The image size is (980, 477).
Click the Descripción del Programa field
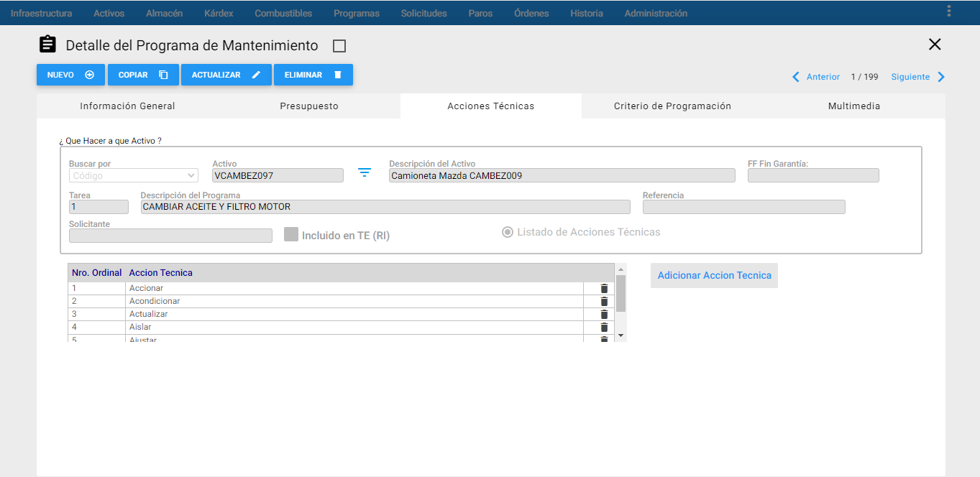click(x=385, y=207)
